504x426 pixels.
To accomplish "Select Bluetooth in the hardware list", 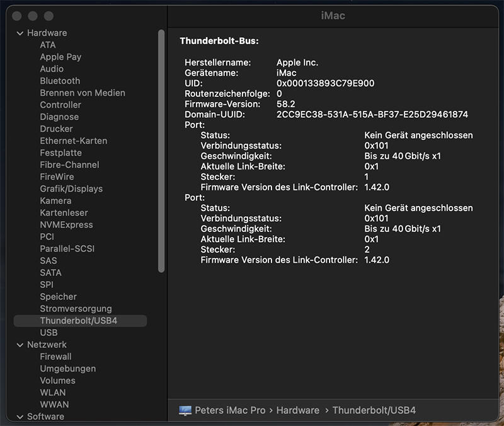I will tap(60, 81).
